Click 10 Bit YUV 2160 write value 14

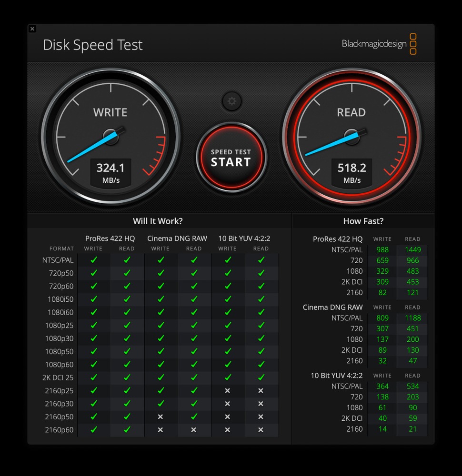point(382,429)
